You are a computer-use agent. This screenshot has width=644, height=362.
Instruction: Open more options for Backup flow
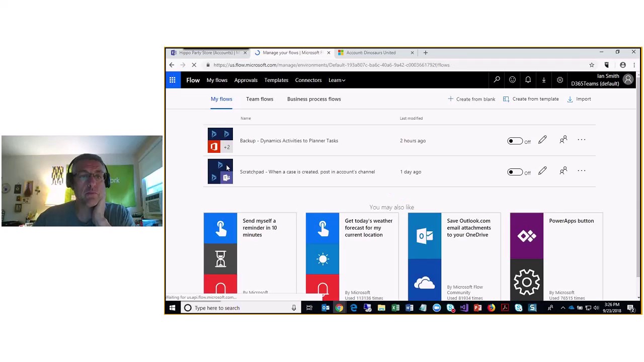tap(582, 140)
